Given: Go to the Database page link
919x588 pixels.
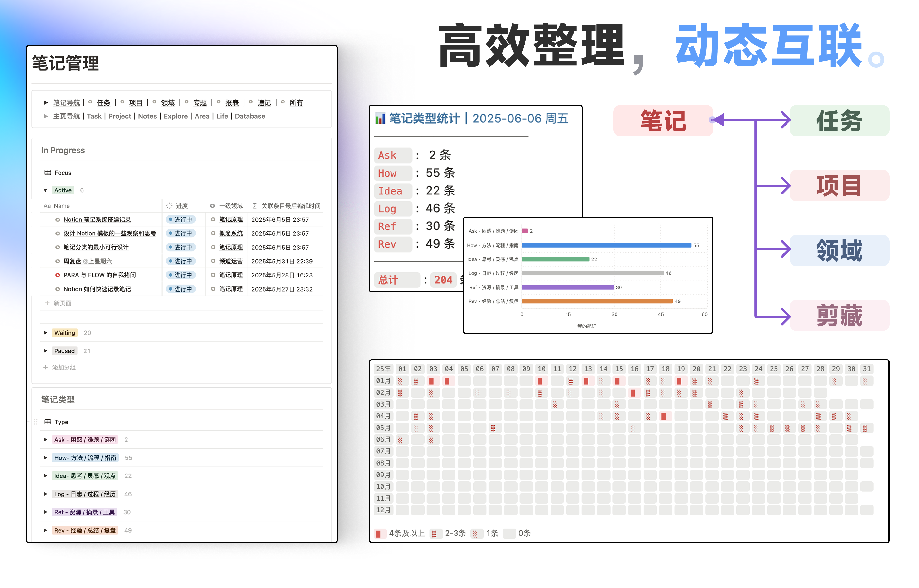Looking at the screenshot, I should tap(250, 116).
